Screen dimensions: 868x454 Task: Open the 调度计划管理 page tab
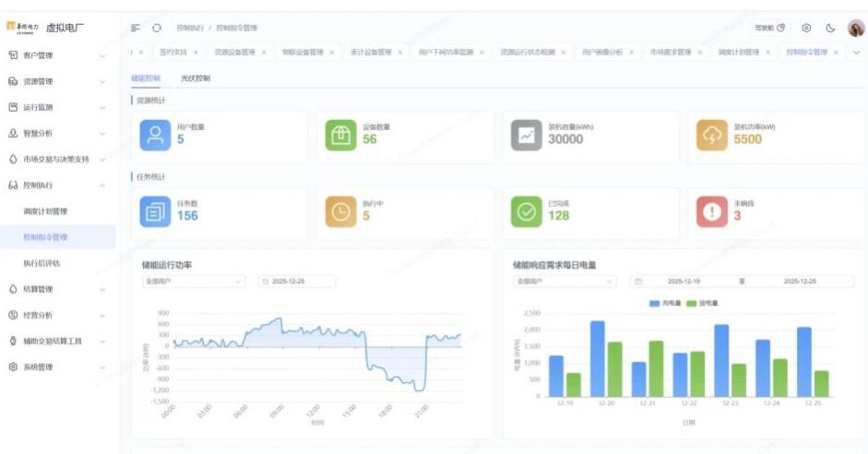pos(738,53)
